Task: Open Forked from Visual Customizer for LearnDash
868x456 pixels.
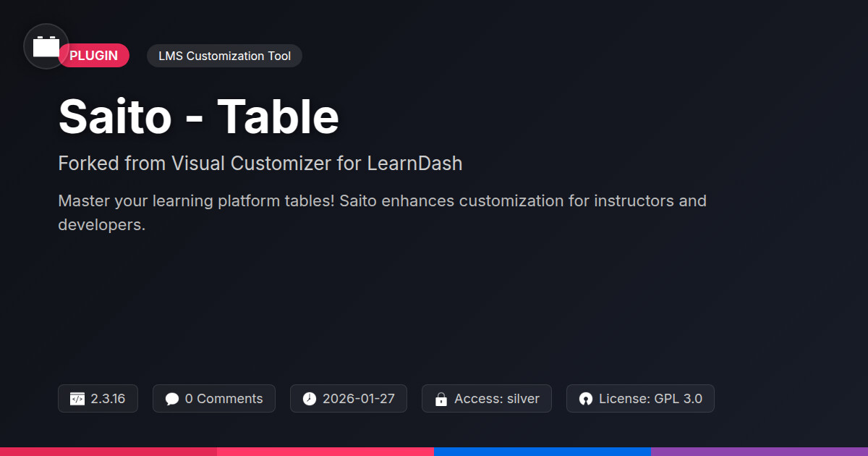Action: (260, 164)
